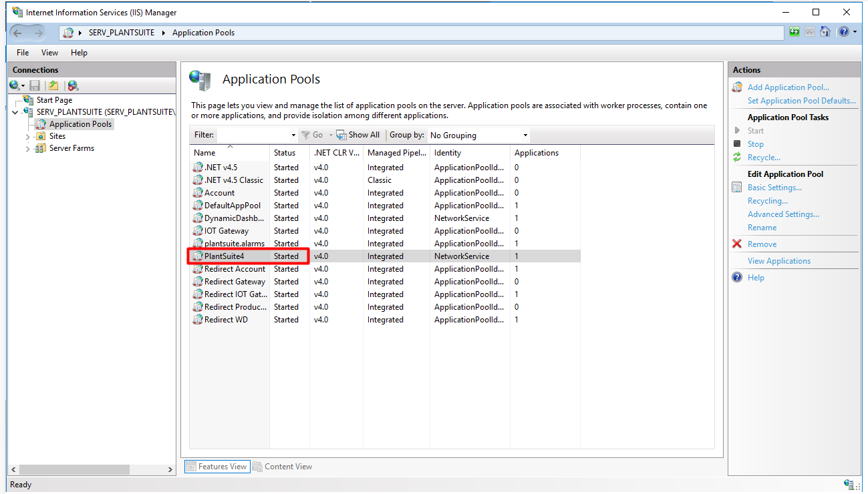Click the Managed Pipel... column header
This screenshot has width=868, height=494.
coord(396,153)
